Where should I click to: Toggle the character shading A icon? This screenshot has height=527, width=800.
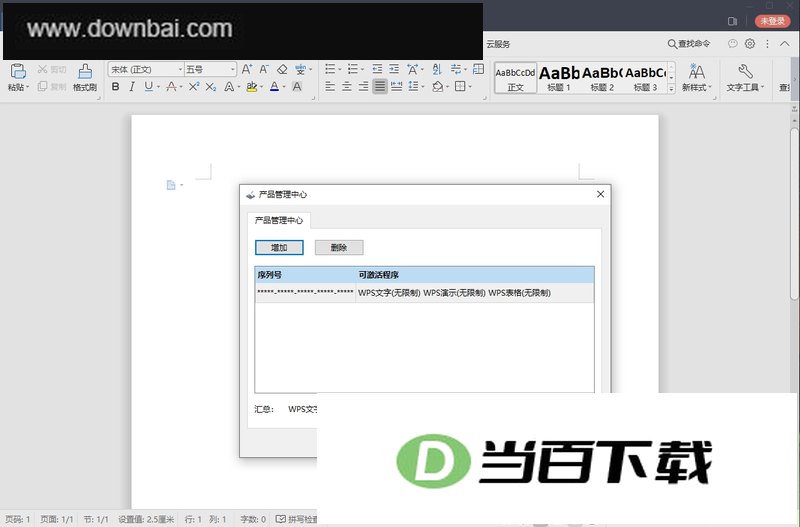click(x=297, y=87)
